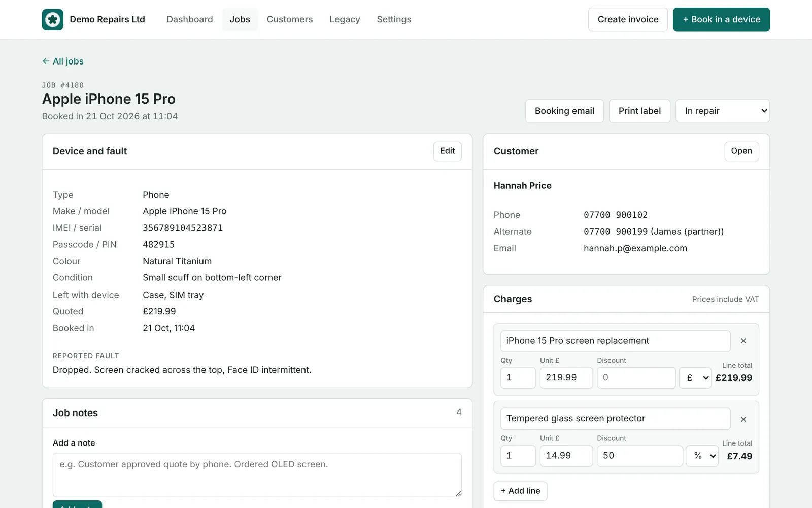Viewport: 812px width, 508px height.
Task: Click the Tempered glass screen protector description field
Action: click(615, 419)
